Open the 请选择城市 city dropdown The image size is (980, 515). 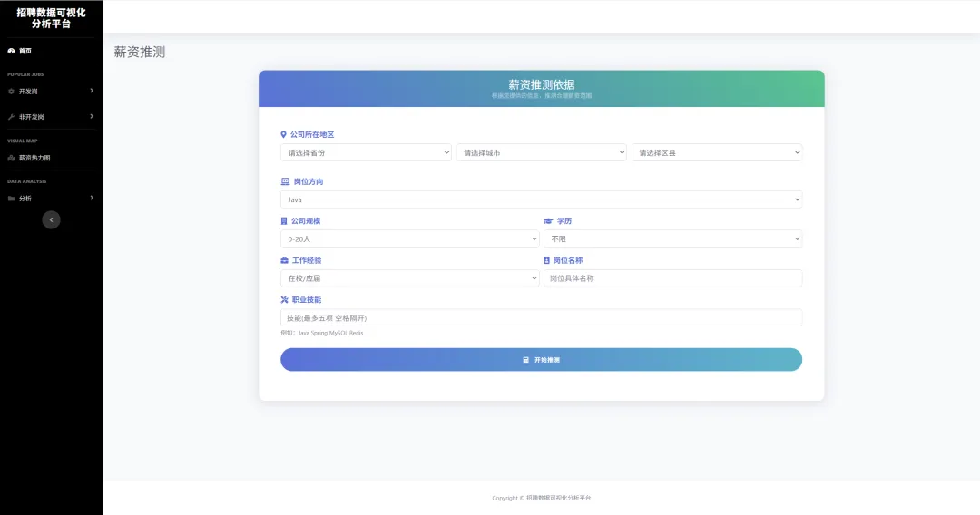541,152
